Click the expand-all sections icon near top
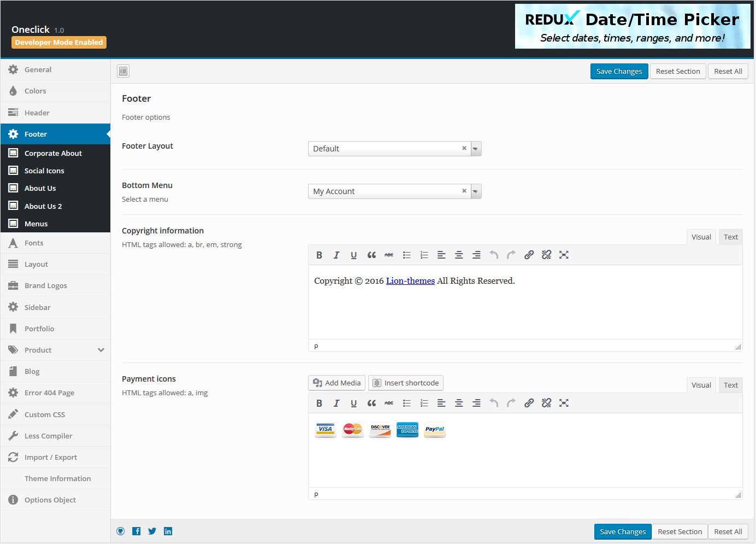 point(123,71)
